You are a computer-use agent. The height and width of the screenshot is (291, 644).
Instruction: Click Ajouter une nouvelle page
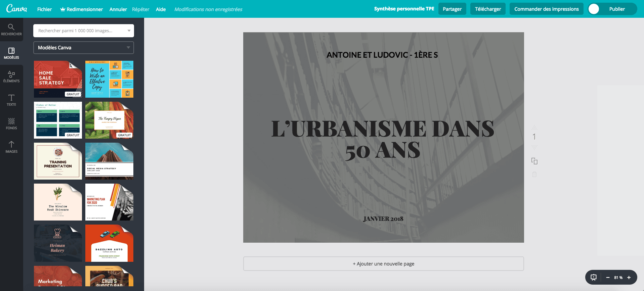coord(384,264)
